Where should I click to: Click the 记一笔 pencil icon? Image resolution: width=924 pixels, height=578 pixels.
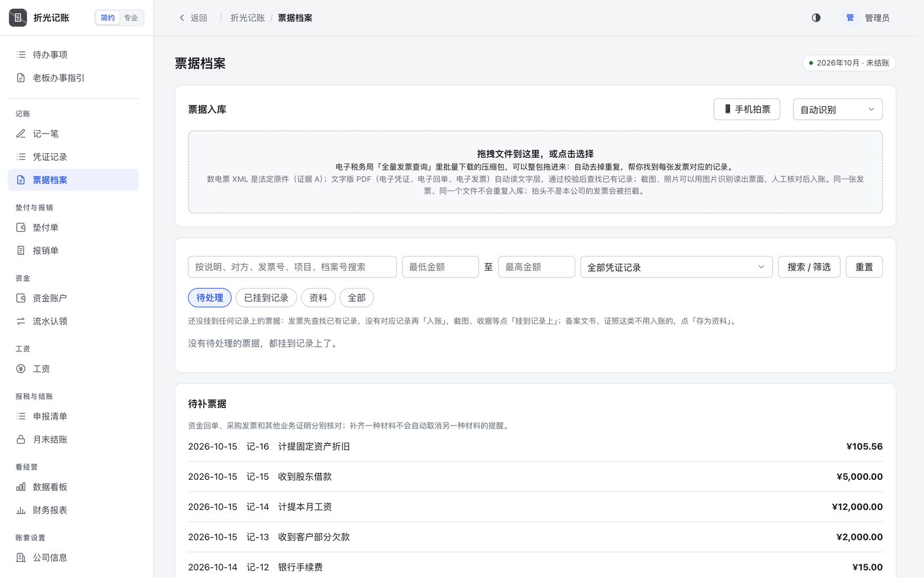(21, 134)
